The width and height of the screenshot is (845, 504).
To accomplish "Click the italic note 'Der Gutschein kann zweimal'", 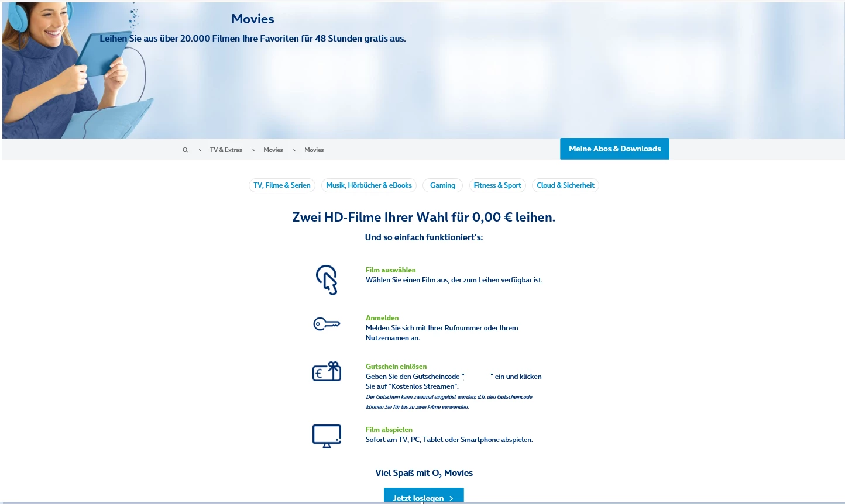I will coord(449,402).
